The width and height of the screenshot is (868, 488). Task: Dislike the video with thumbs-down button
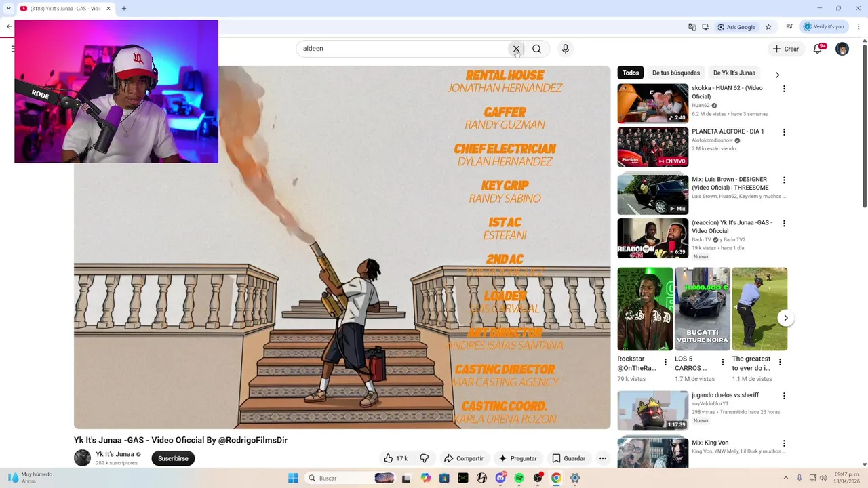pos(424,458)
